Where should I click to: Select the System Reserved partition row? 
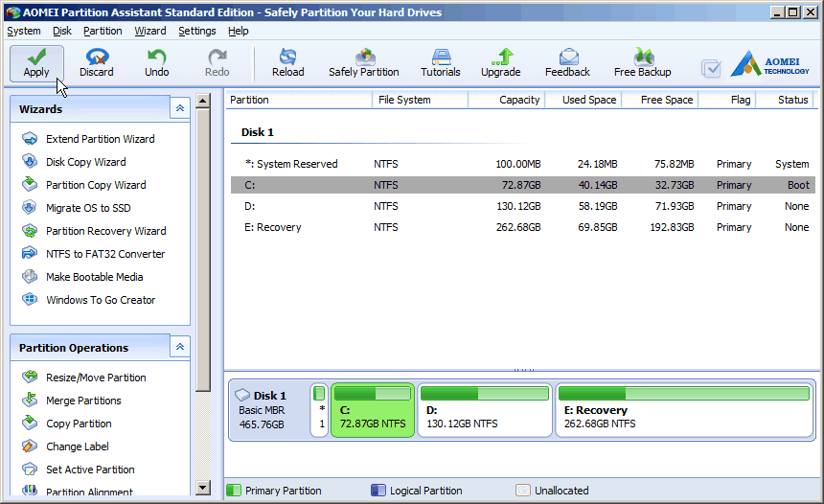523,164
